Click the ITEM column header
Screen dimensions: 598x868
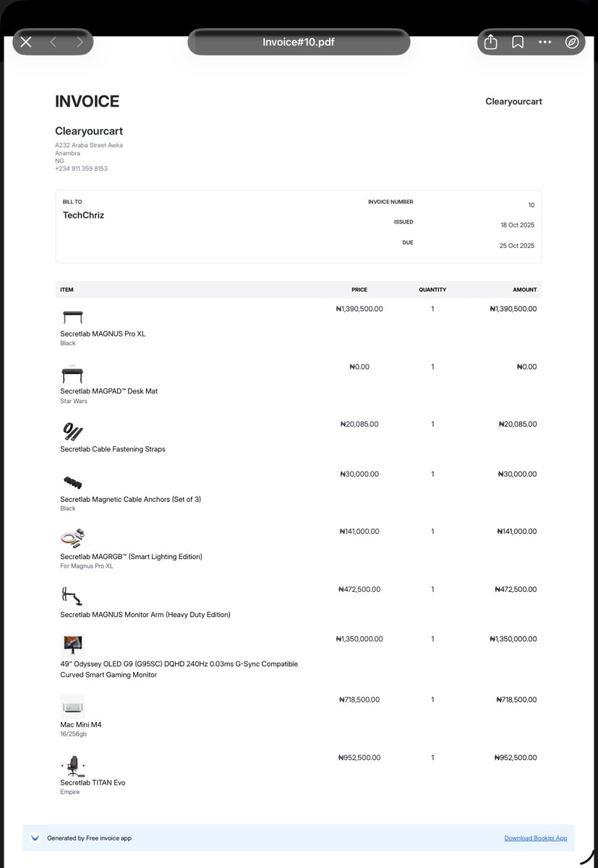coord(67,289)
